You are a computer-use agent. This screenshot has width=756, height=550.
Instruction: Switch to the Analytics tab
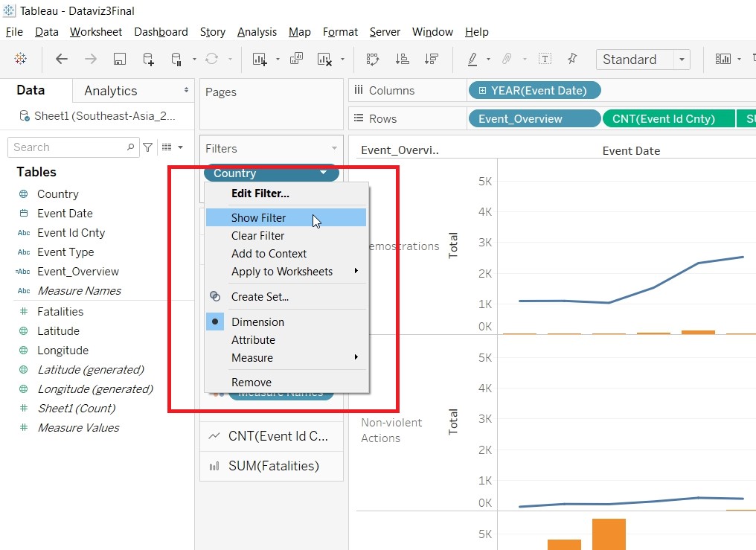pos(111,91)
